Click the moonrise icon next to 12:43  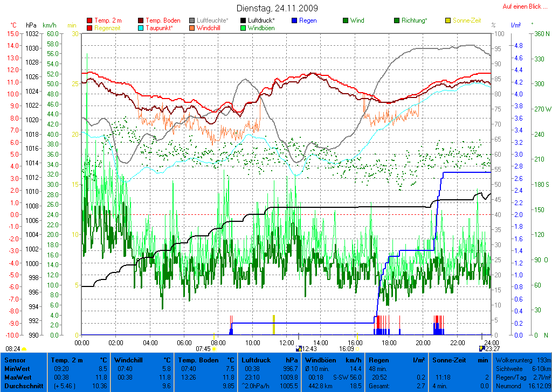[299, 348]
